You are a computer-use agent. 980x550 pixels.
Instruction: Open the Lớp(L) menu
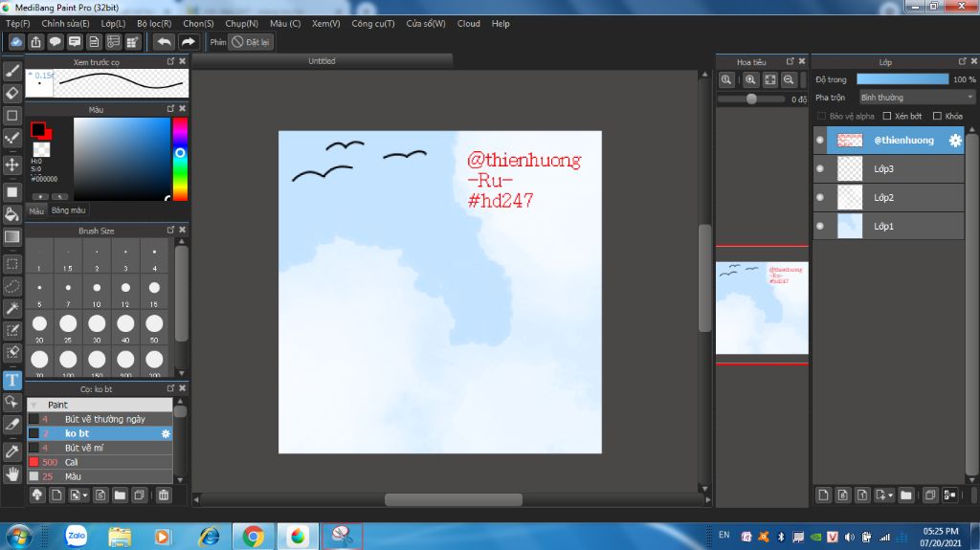[113, 24]
